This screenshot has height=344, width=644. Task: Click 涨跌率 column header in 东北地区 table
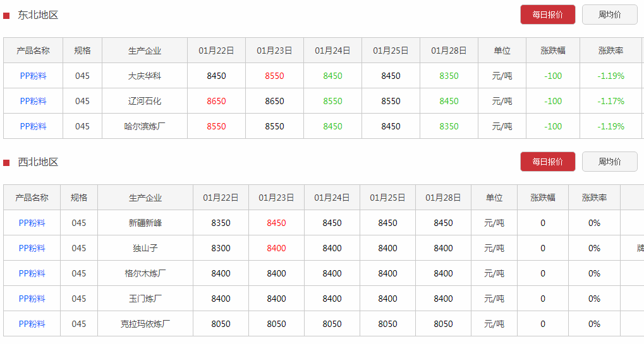611,50
